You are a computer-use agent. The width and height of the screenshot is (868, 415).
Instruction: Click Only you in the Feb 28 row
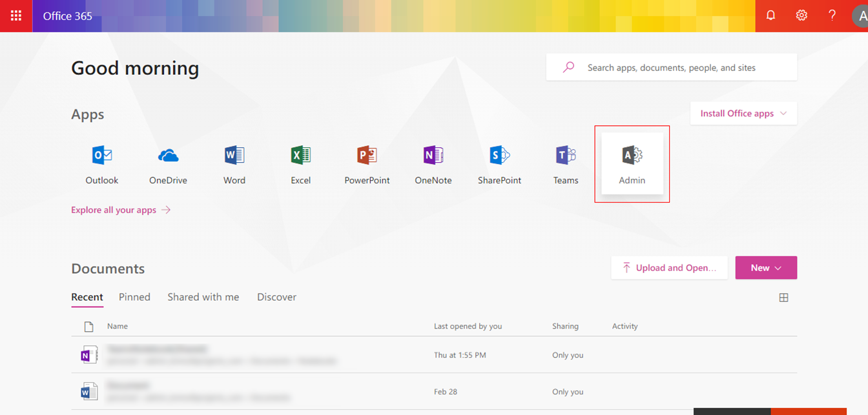(568, 392)
